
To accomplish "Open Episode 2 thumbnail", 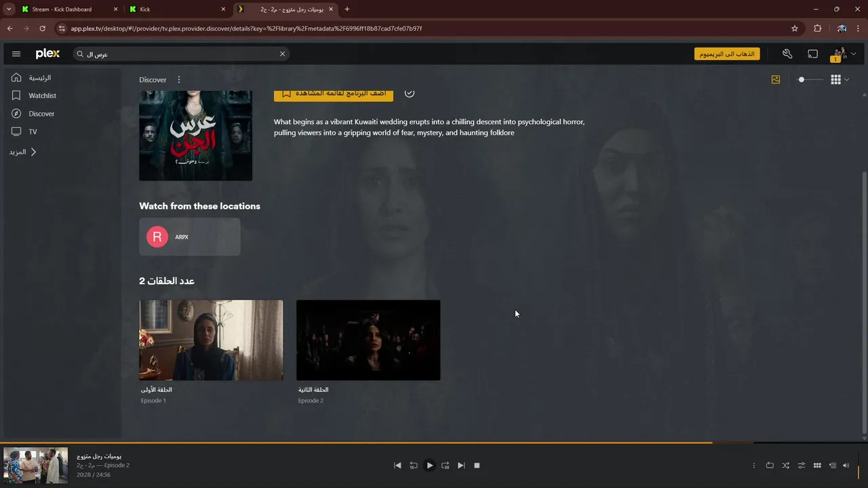I will [368, 340].
